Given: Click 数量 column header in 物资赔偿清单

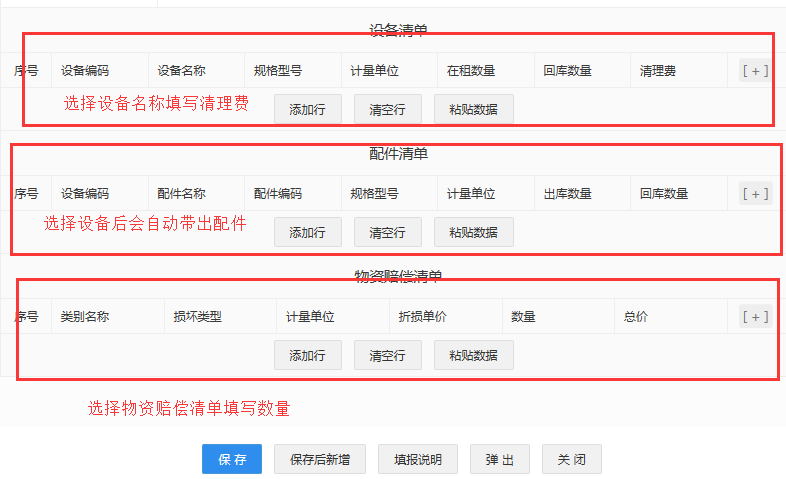Looking at the screenshot, I should coord(523,317).
